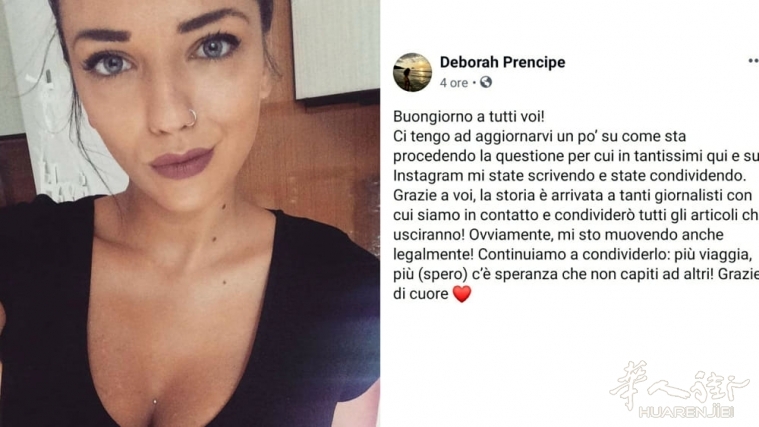Click the "legalmente! Continuiamo a condividerlo" line

click(573, 255)
